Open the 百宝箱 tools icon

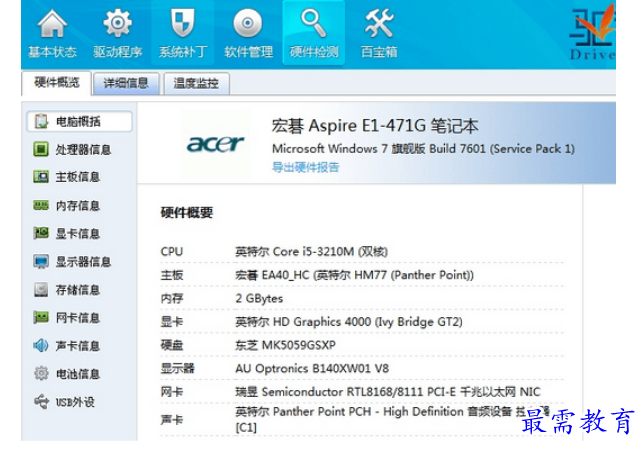coord(379,23)
